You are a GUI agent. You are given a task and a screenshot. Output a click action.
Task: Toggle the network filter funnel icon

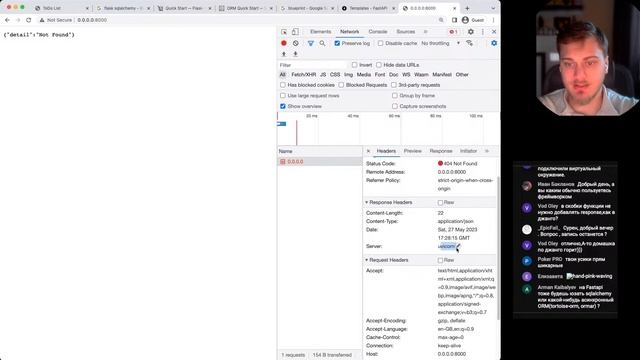pyautogui.click(x=311, y=43)
